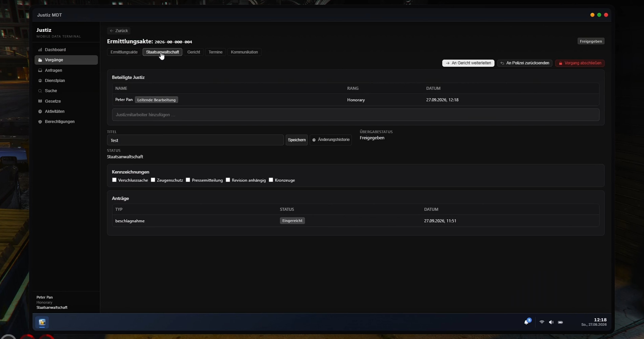Click An Gericht weiterleiten
This screenshot has width=644, height=339.
468,63
